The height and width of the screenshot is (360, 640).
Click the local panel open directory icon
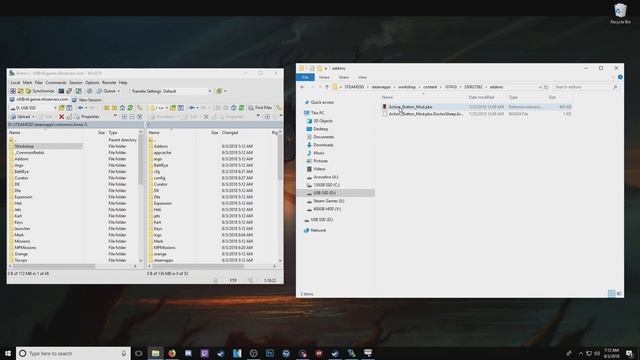pos(62,108)
